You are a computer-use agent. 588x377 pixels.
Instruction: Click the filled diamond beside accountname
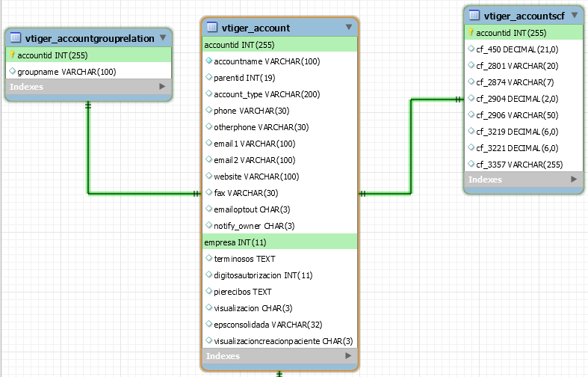(209, 61)
